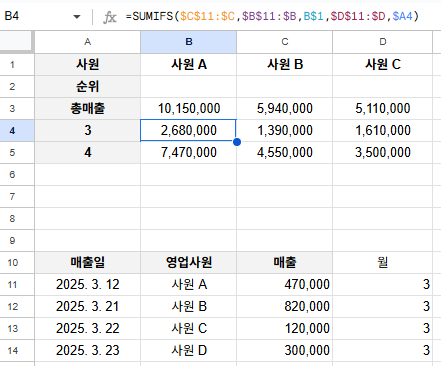This screenshot has height=366, width=441.
Task: Select column A header
Action: click(87, 42)
